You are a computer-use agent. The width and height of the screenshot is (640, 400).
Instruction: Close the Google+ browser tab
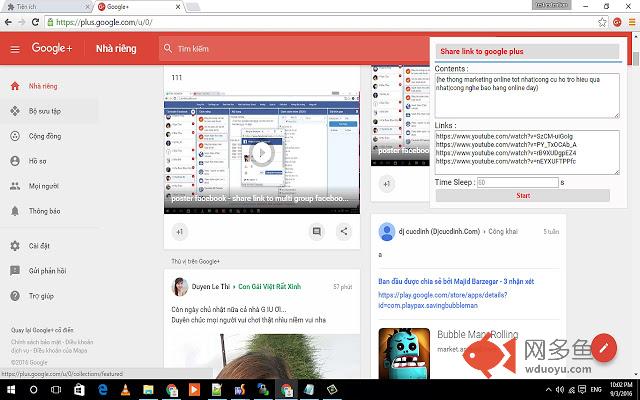pos(178,7)
